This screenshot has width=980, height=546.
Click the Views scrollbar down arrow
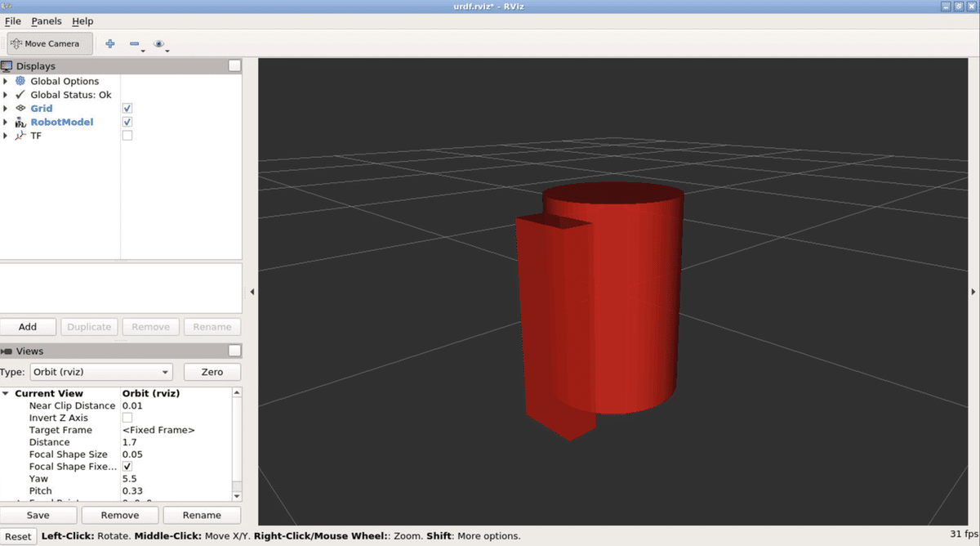[237, 496]
